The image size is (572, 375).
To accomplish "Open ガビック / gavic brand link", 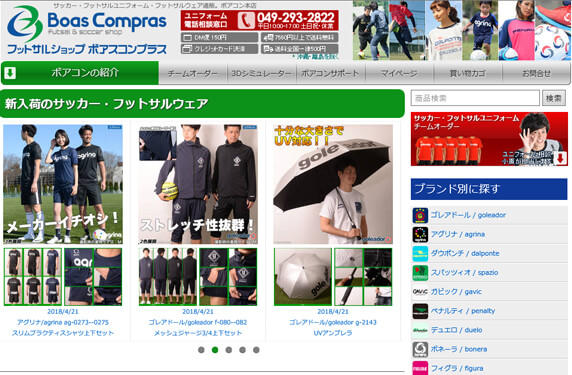I will pos(456,292).
